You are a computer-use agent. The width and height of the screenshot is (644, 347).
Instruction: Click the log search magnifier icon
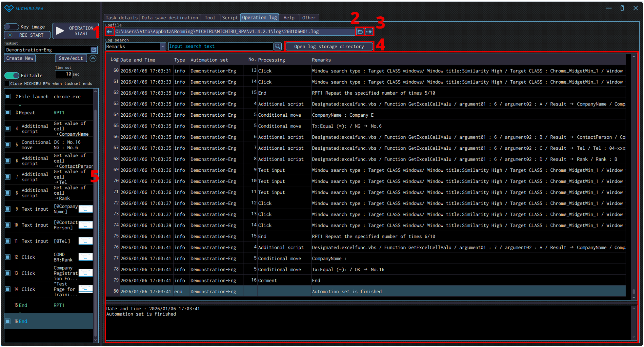click(278, 47)
